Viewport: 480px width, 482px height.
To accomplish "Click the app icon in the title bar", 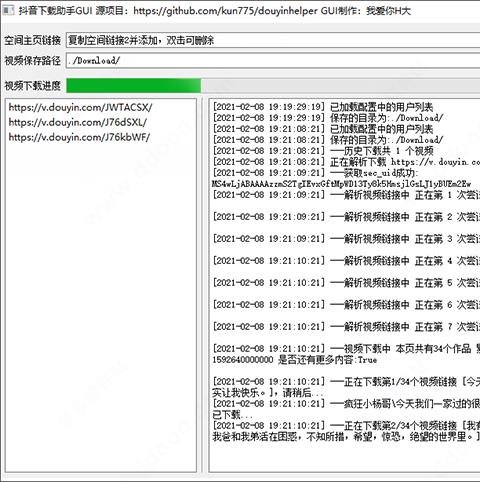I will (x=8, y=10).
